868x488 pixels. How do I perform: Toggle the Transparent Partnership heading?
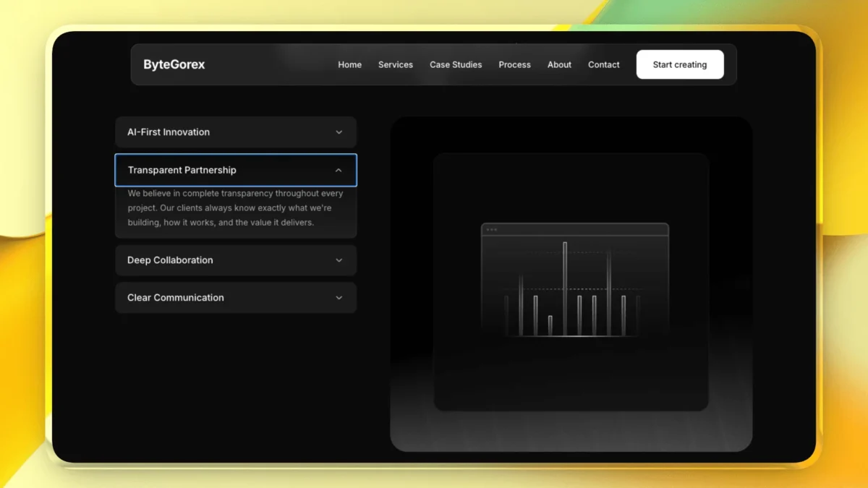click(x=182, y=170)
